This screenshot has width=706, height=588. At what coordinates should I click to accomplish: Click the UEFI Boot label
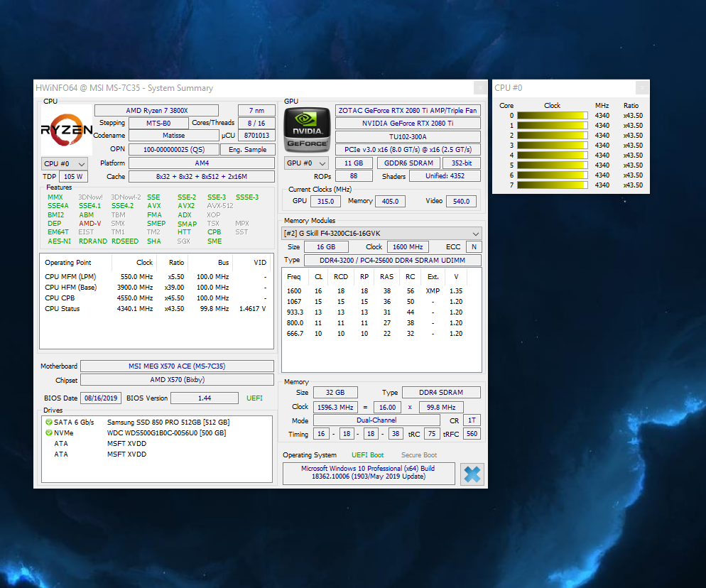coord(367,455)
